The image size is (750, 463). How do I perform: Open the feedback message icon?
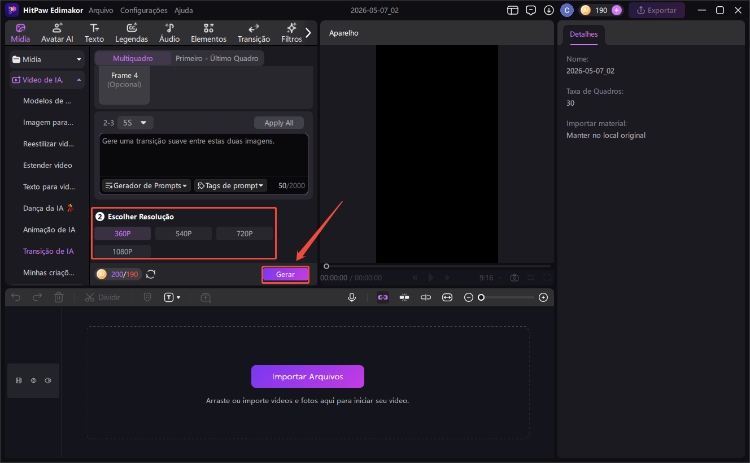point(530,10)
